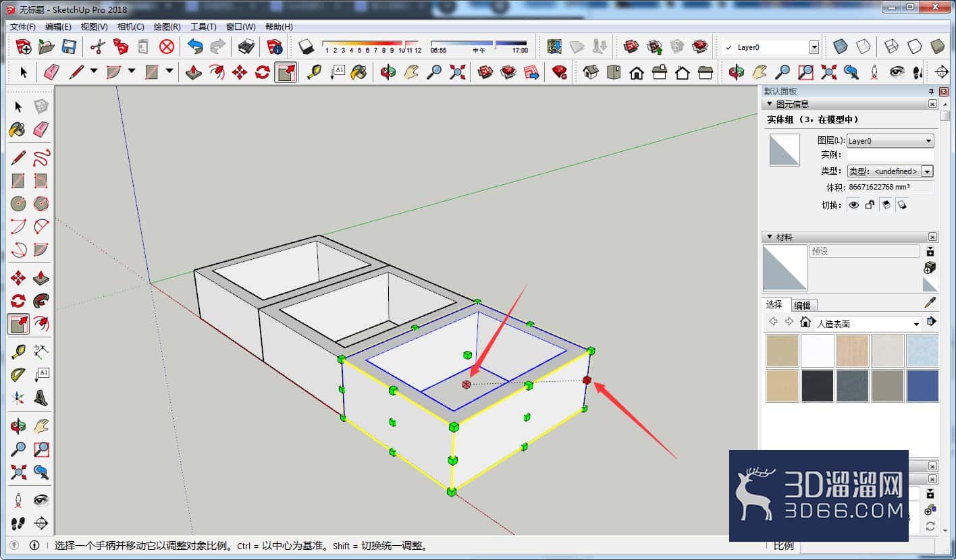Switch to the 编辑 tab in materials

[803, 305]
